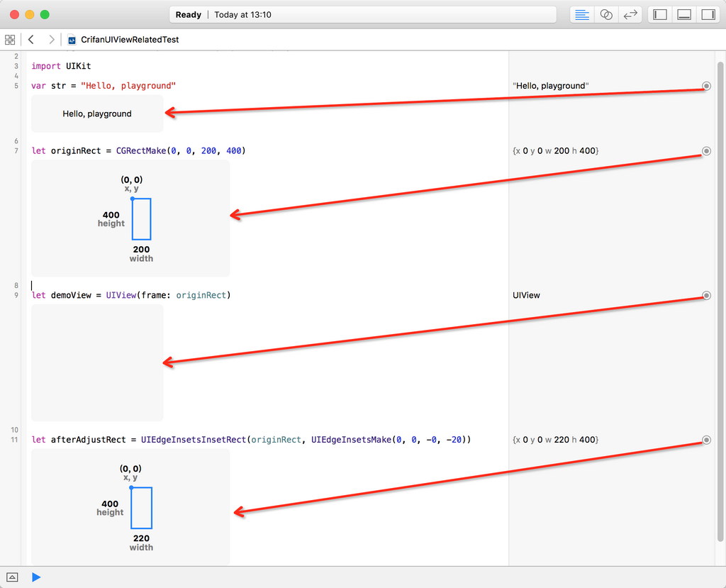Click line number 7 in gutter

click(x=16, y=150)
